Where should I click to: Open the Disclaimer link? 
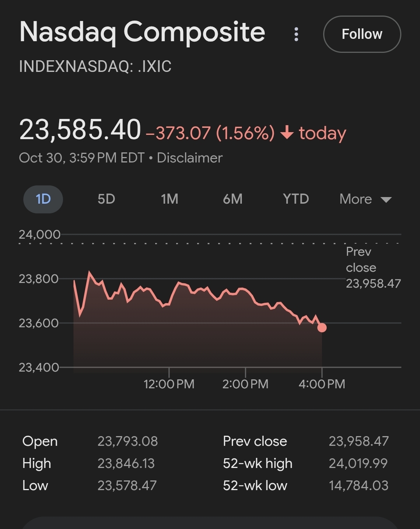coord(190,158)
